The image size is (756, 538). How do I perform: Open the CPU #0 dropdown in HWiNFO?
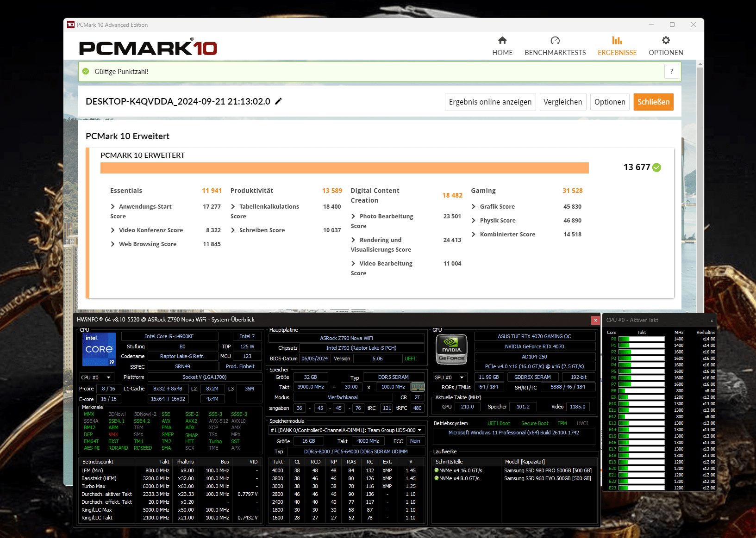97,377
